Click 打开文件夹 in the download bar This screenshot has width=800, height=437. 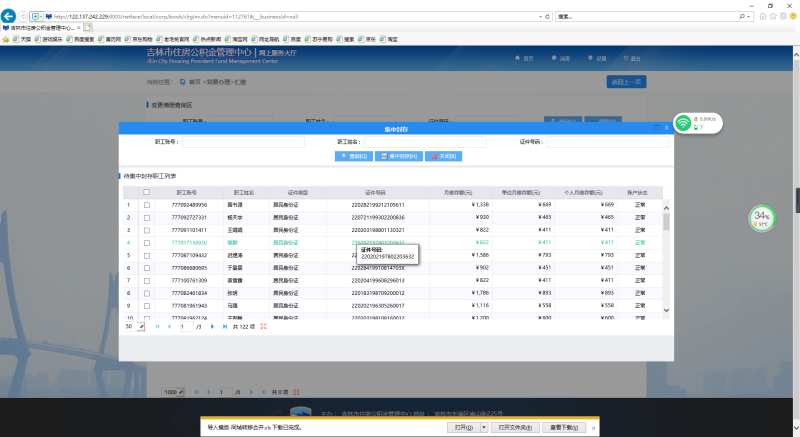[515, 428]
